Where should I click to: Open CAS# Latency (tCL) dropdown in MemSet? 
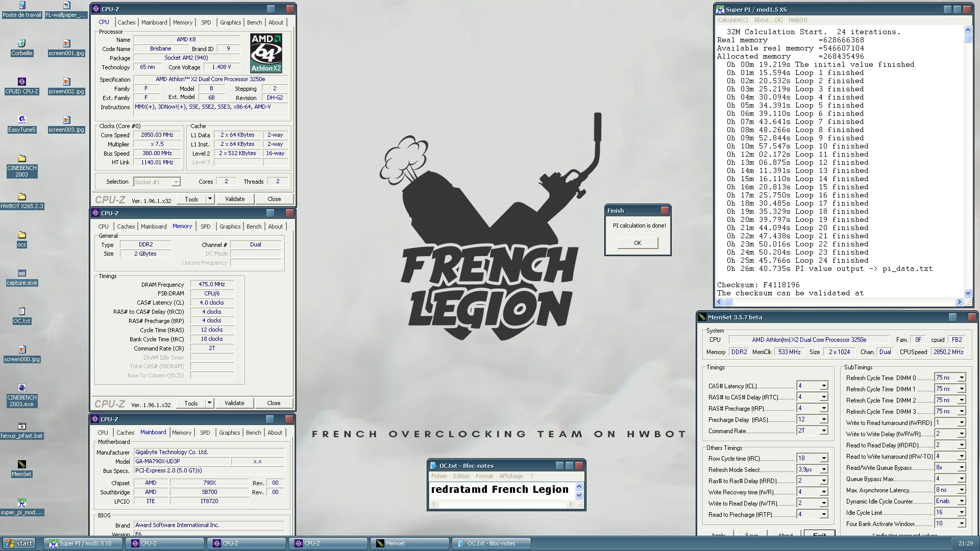coord(823,386)
